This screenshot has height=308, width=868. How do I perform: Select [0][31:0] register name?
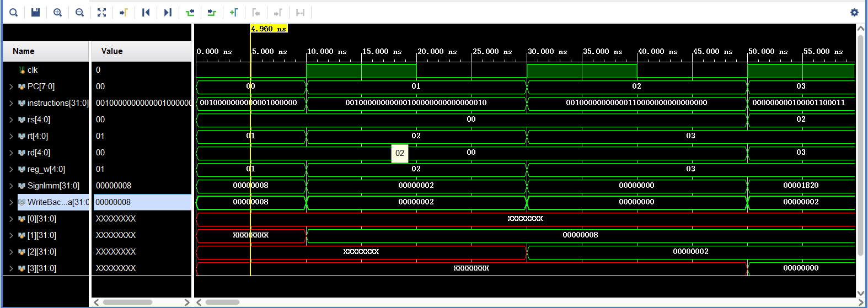[42, 219]
